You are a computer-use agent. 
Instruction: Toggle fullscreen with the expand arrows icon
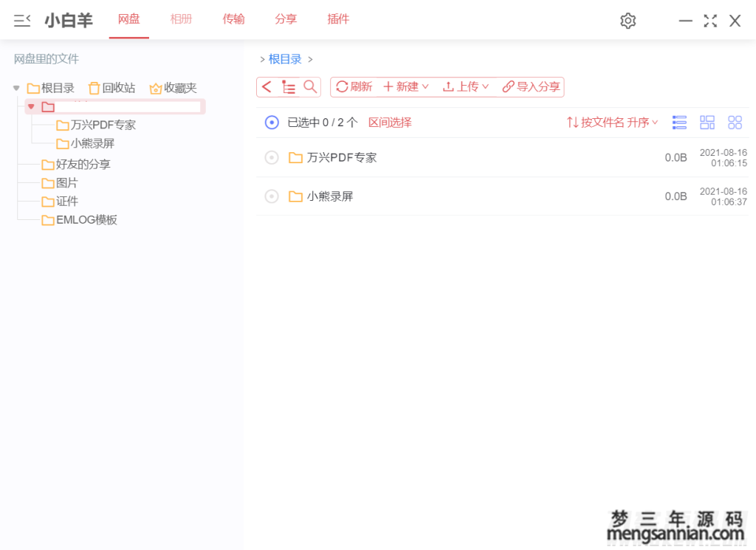[710, 21]
